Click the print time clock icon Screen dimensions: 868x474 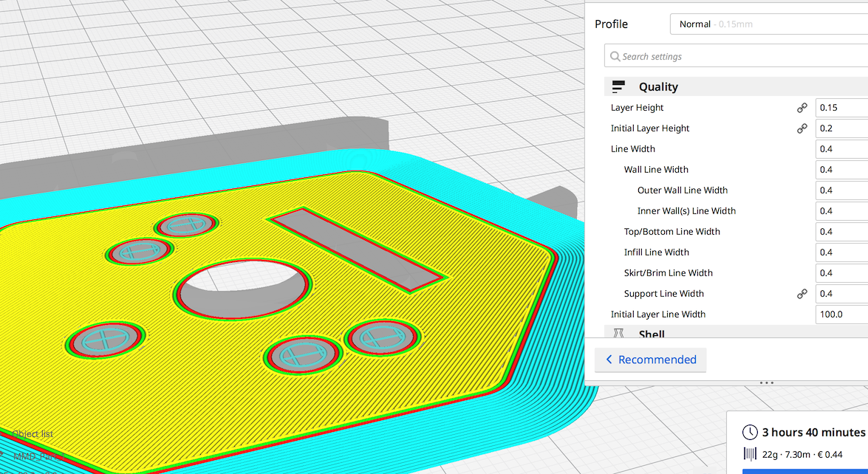pyautogui.click(x=750, y=432)
